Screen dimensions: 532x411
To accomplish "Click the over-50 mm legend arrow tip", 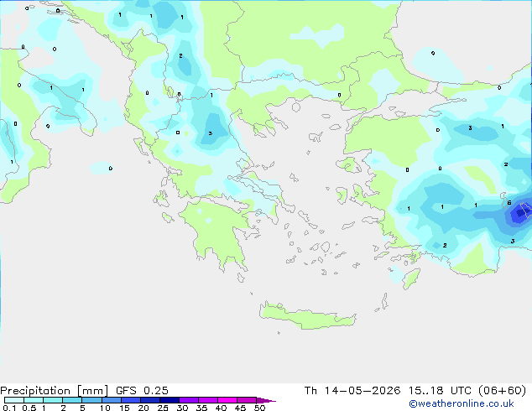I will 266,400.
